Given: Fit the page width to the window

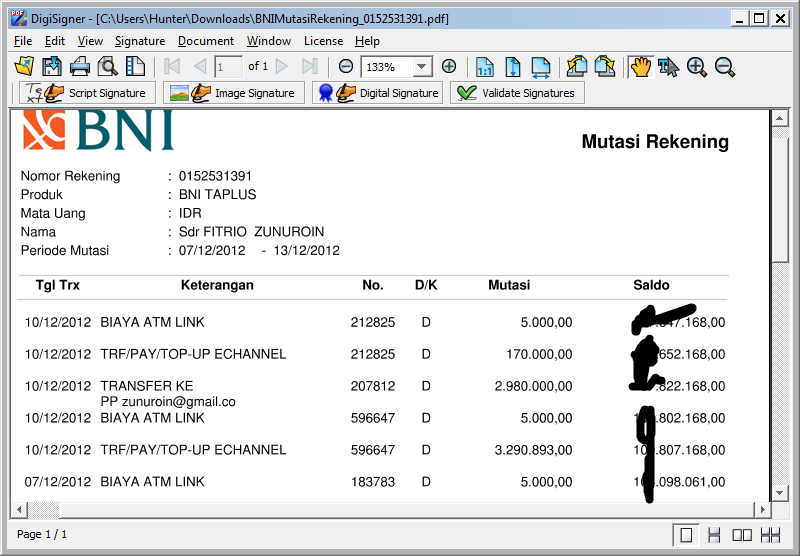Looking at the screenshot, I should (x=541, y=67).
